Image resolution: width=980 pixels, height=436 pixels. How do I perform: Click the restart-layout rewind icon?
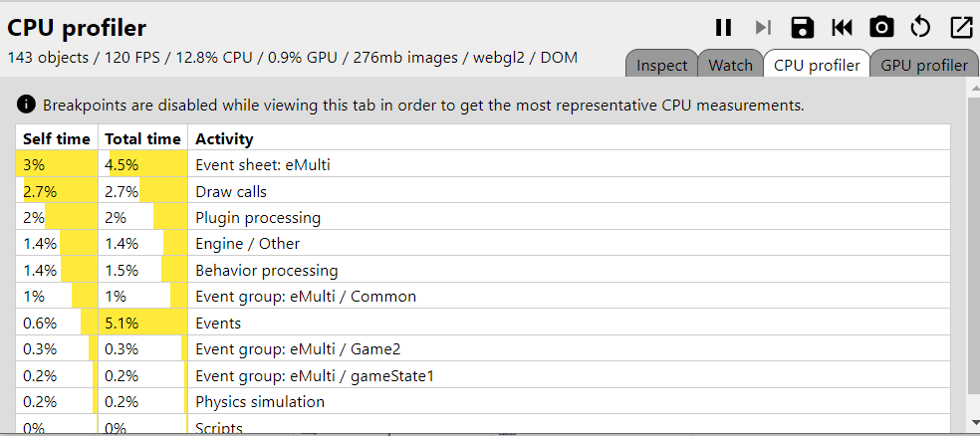point(842,28)
